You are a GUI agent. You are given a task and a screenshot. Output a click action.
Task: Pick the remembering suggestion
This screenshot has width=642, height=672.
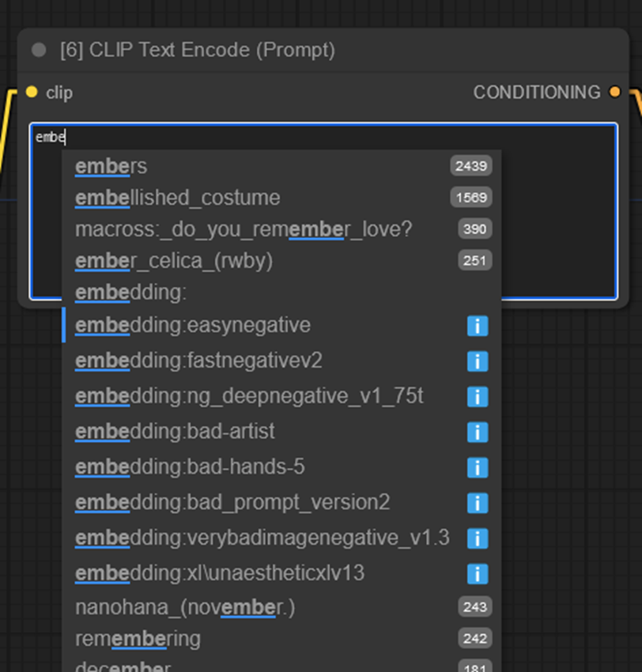click(136, 638)
